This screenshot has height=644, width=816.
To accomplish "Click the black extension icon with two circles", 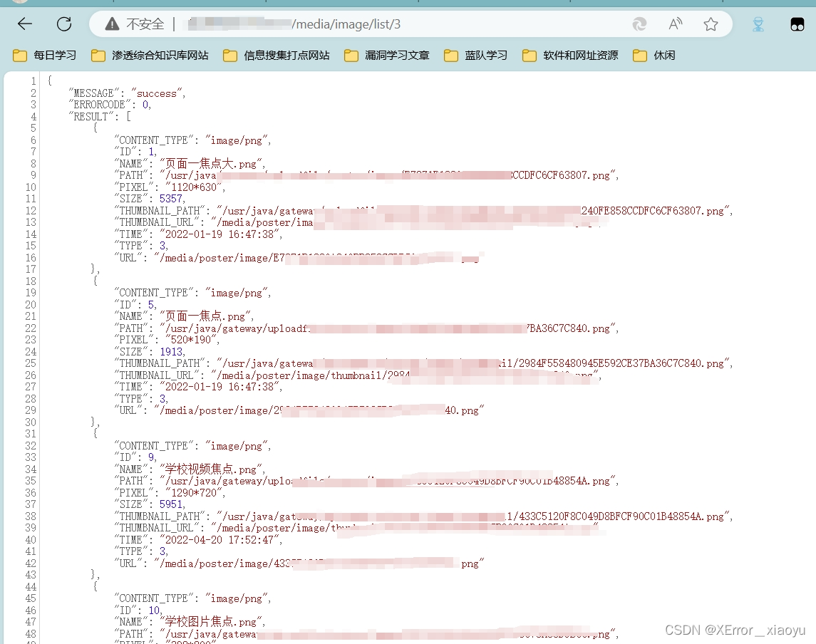I will click(x=797, y=24).
